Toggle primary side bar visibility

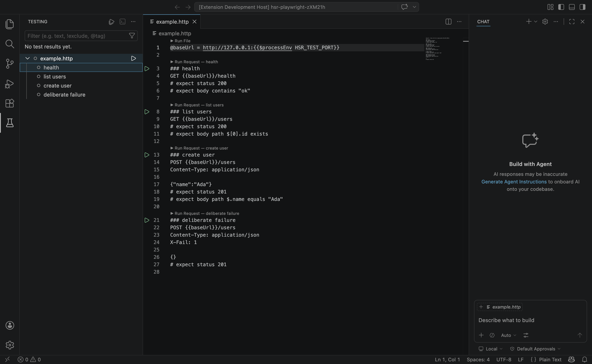point(561,7)
